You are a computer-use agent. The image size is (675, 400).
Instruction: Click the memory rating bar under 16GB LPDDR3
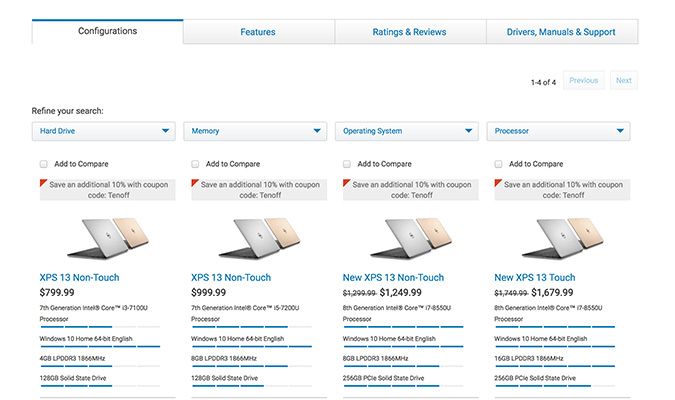click(554, 366)
